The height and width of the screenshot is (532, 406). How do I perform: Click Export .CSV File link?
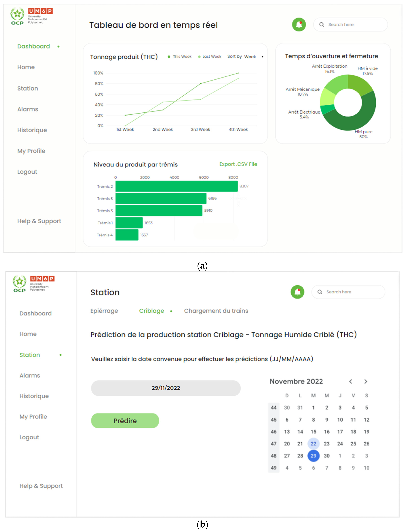tap(238, 164)
